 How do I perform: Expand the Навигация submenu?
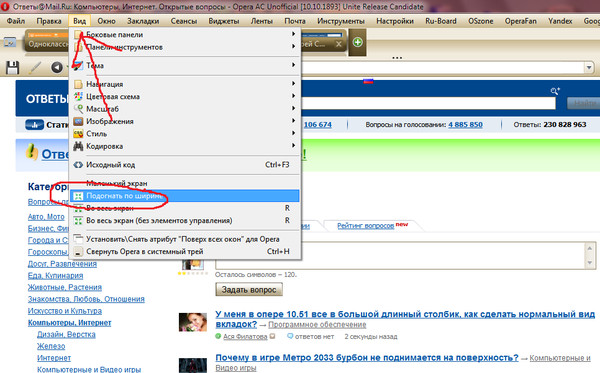(x=293, y=83)
